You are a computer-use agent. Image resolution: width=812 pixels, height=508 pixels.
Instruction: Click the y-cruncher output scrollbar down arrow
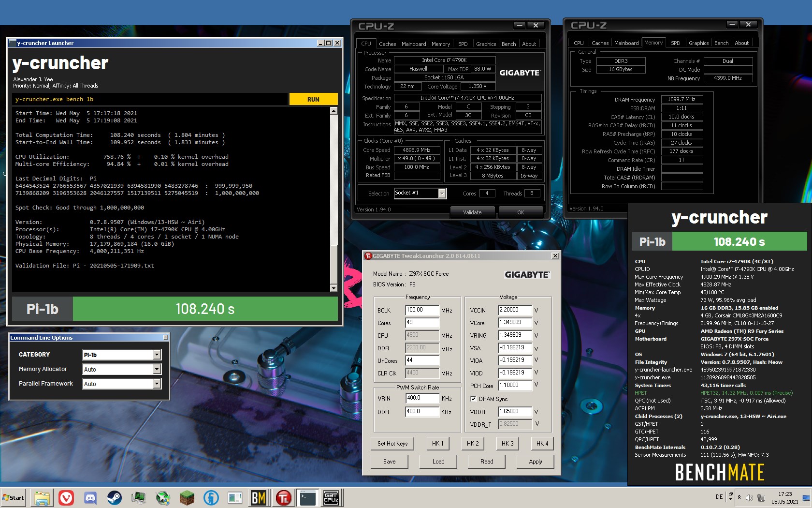333,288
